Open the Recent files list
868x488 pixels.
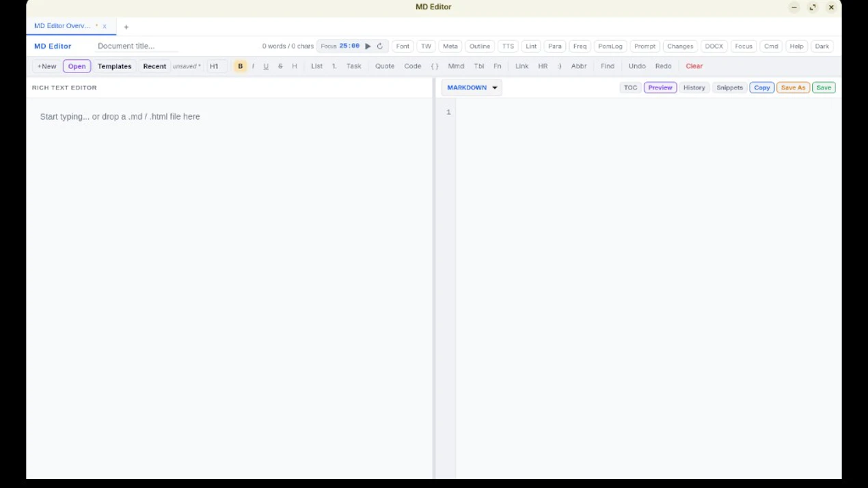[154, 66]
